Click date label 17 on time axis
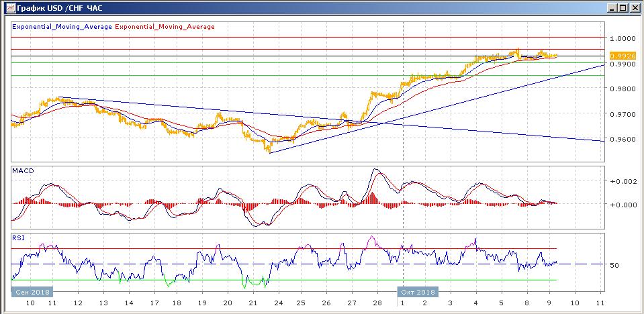This screenshot has width=644, height=314. (155, 303)
